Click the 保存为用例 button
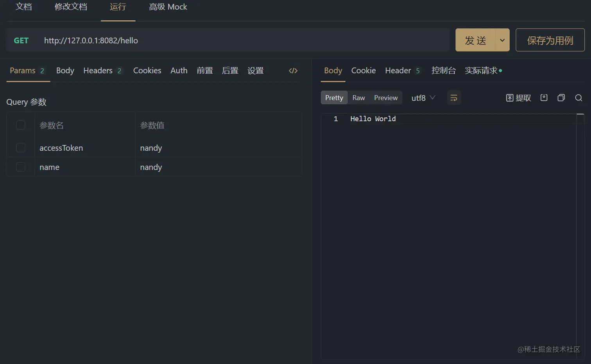This screenshot has width=591, height=364. [x=550, y=40]
